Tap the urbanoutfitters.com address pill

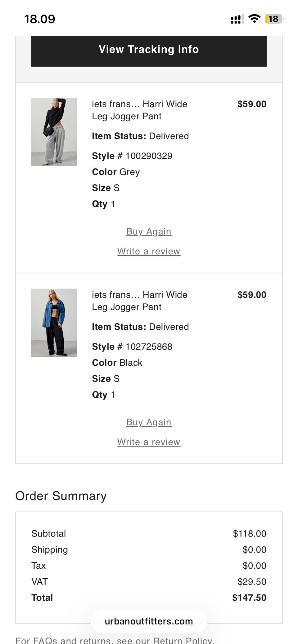pos(149,621)
